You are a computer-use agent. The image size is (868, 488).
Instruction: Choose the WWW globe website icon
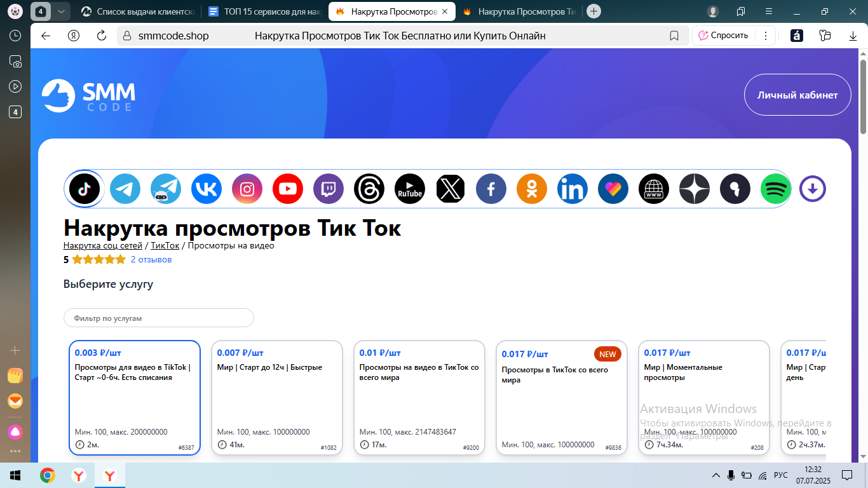pyautogui.click(x=654, y=189)
